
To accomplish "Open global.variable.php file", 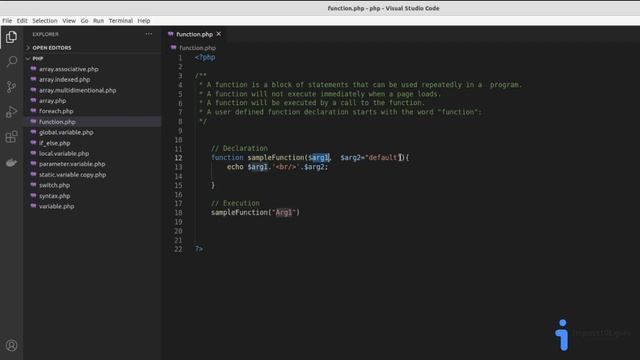I will click(x=66, y=132).
